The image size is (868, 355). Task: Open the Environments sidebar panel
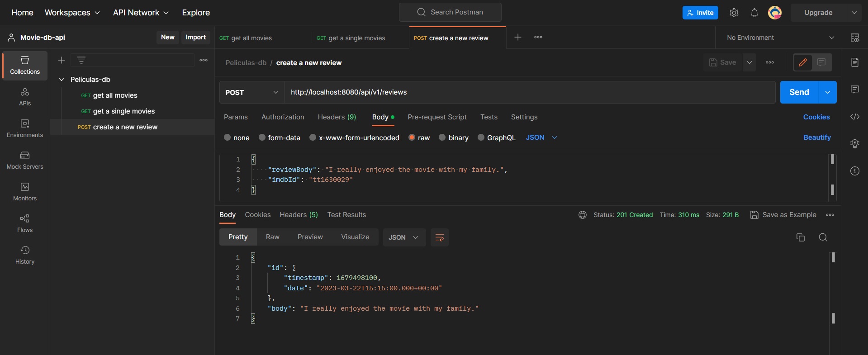tap(25, 129)
